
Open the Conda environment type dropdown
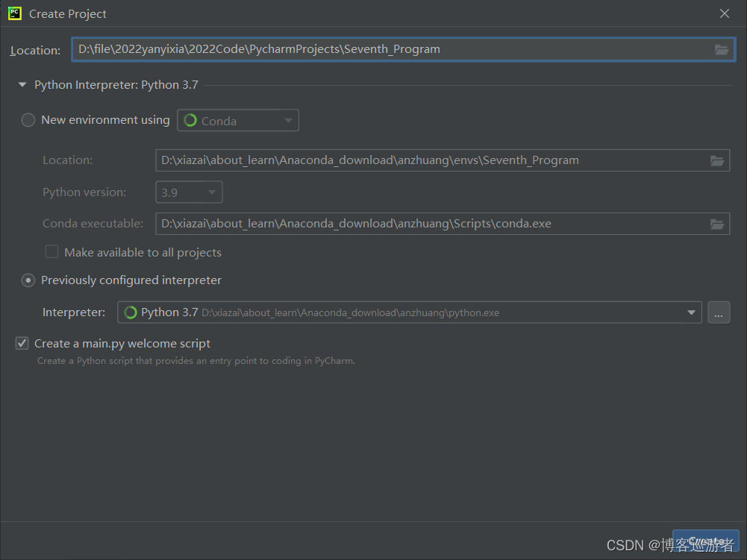238,121
